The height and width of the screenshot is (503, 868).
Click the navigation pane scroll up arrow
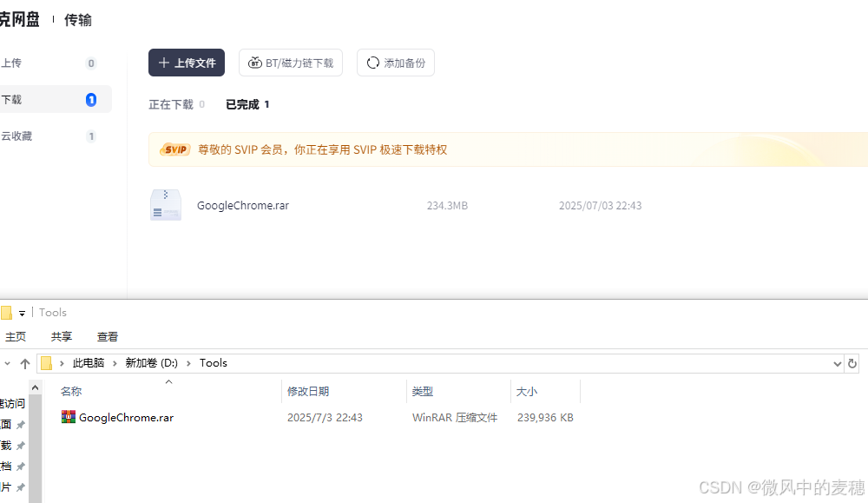pyautogui.click(x=36, y=387)
